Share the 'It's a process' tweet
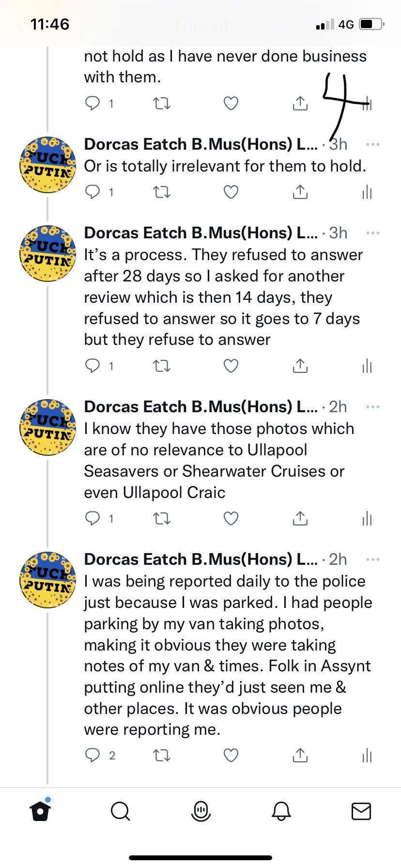 300,366
